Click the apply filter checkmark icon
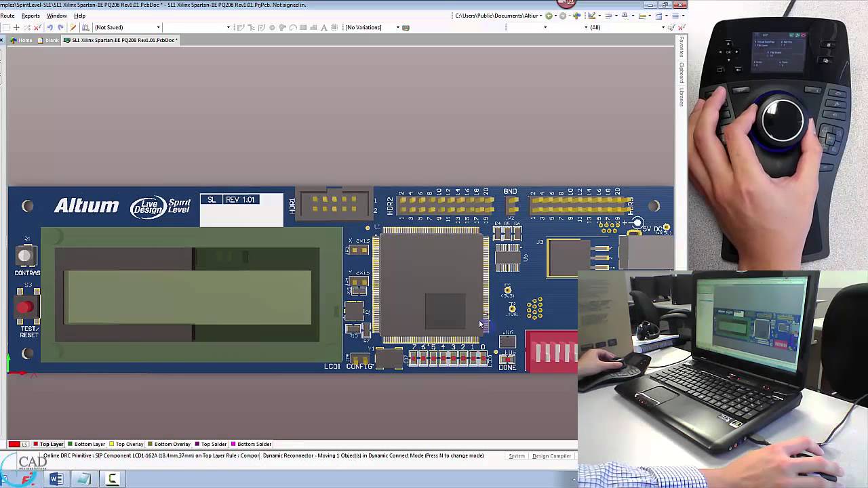The image size is (868, 488). coord(671,27)
